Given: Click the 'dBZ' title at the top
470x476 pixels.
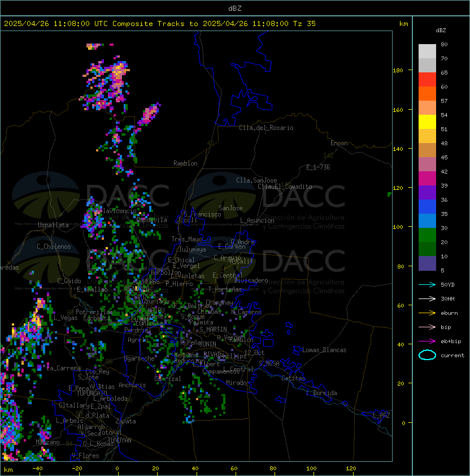Looking at the screenshot, I should pyautogui.click(x=235, y=8).
